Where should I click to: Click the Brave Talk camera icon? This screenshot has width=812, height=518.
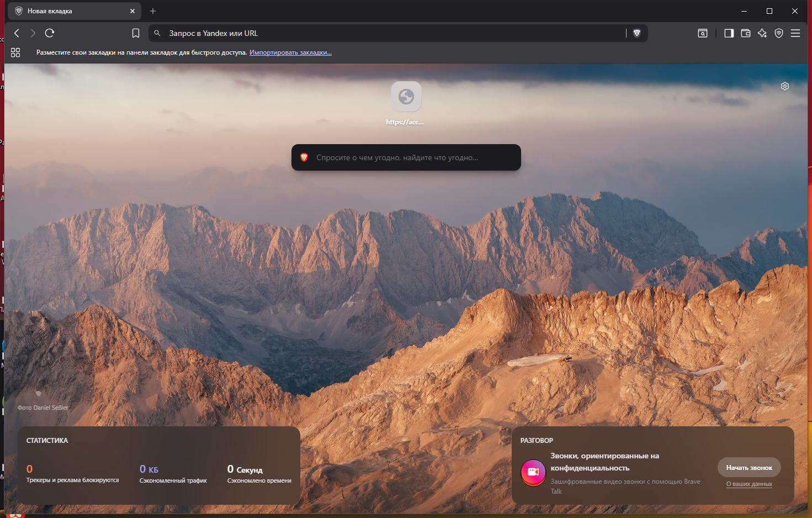point(533,472)
